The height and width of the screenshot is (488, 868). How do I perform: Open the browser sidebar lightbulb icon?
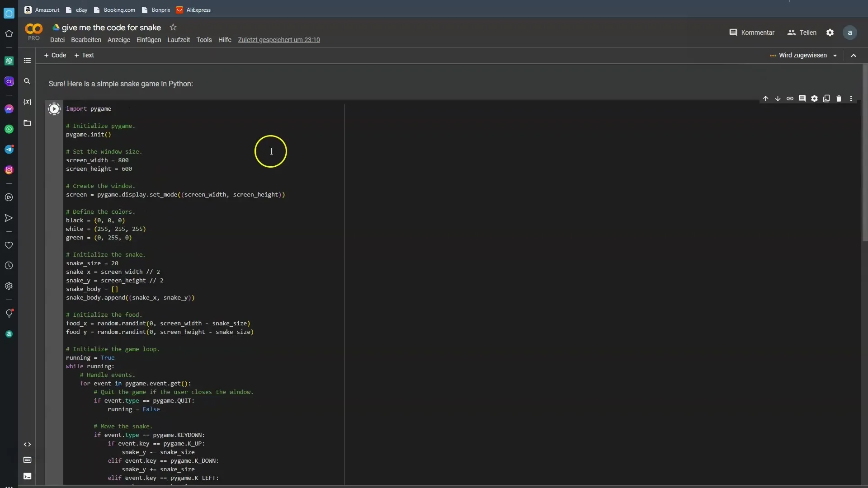(9, 314)
